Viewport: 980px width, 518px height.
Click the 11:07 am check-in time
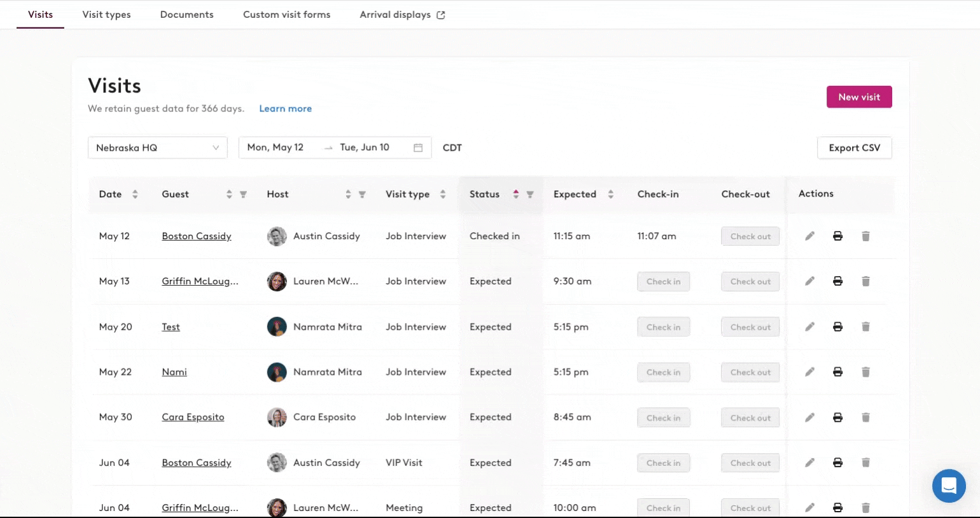tap(657, 236)
